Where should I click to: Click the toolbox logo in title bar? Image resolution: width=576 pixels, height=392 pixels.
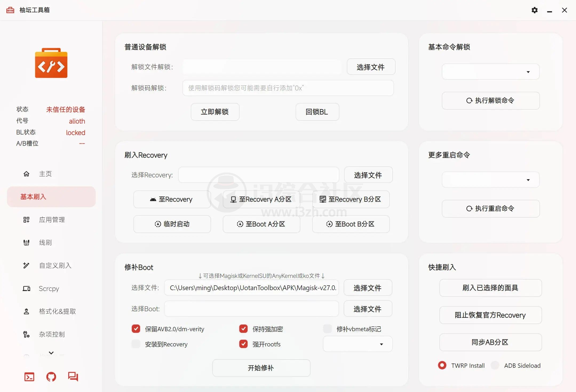pos(10,10)
